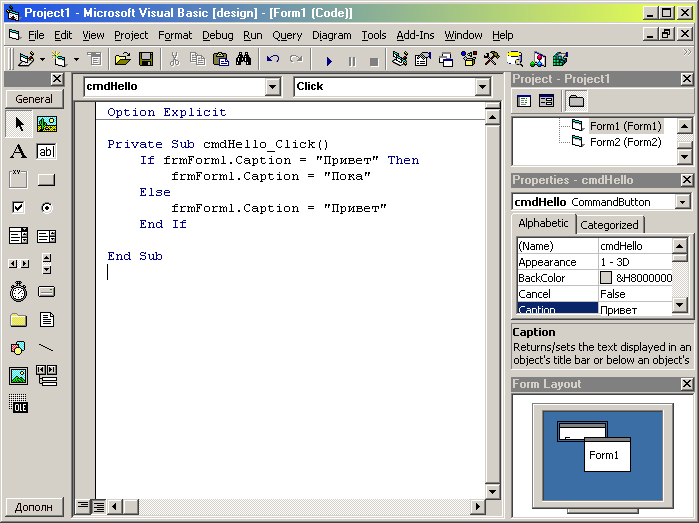The height and width of the screenshot is (523, 699).
Task: Open the Project Explorer from the toolbar
Action: click(400, 59)
